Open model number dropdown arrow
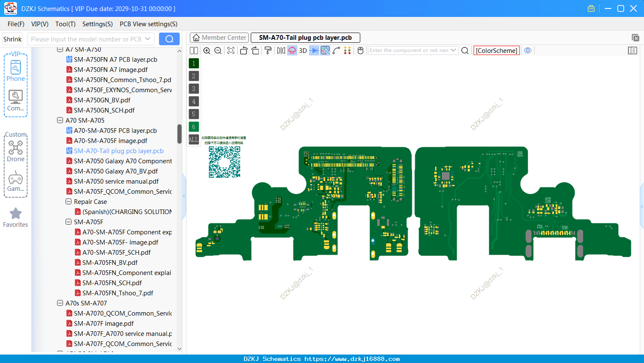The height and width of the screenshot is (363, 644). coord(148,39)
